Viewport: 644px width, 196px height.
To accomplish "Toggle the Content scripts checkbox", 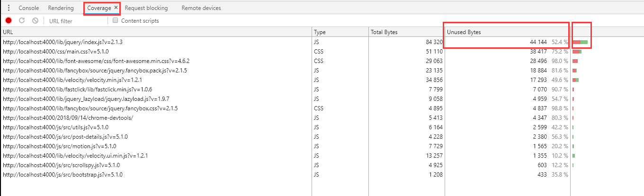I will click(115, 21).
